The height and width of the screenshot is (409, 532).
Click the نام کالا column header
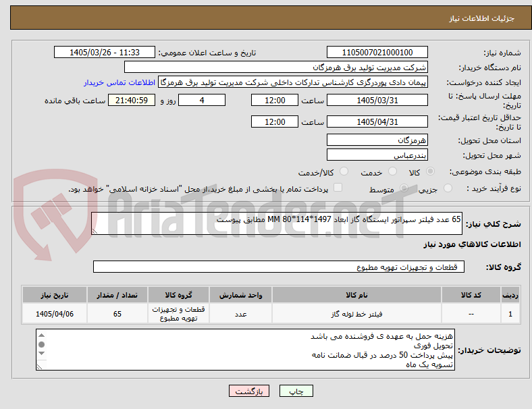point(356,295)
